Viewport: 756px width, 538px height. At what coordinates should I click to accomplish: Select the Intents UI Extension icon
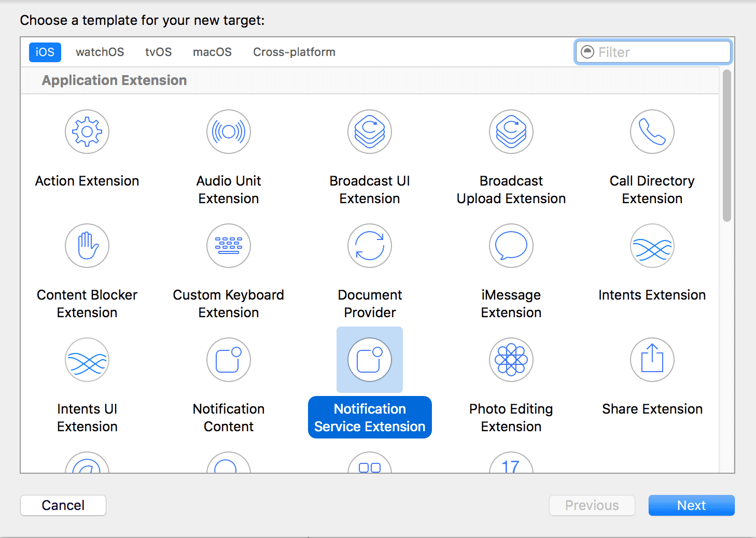(87, 360)
